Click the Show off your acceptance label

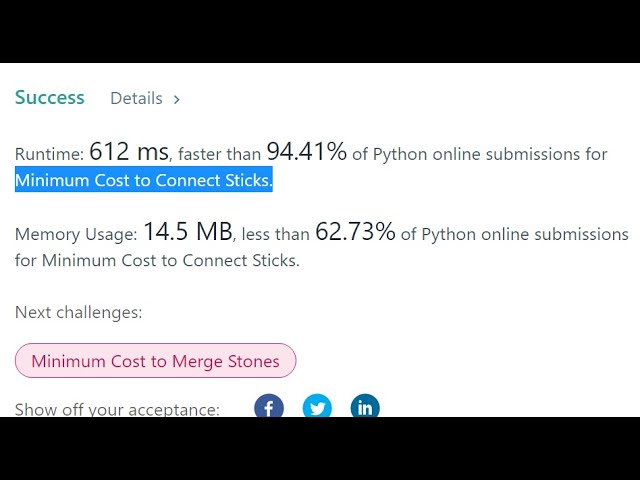(x=117, y=409)
